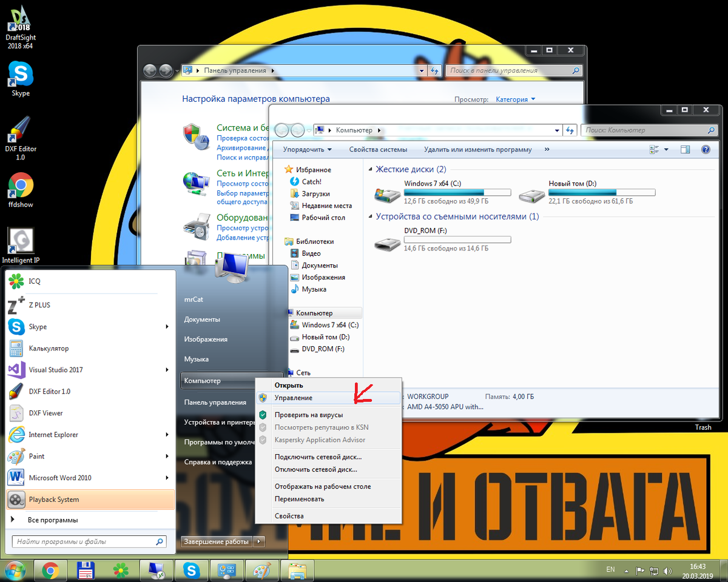The height and width of the screenshot is (582, 728).
Task: Open Playback System in Start menu
Action: click(90, 500)
